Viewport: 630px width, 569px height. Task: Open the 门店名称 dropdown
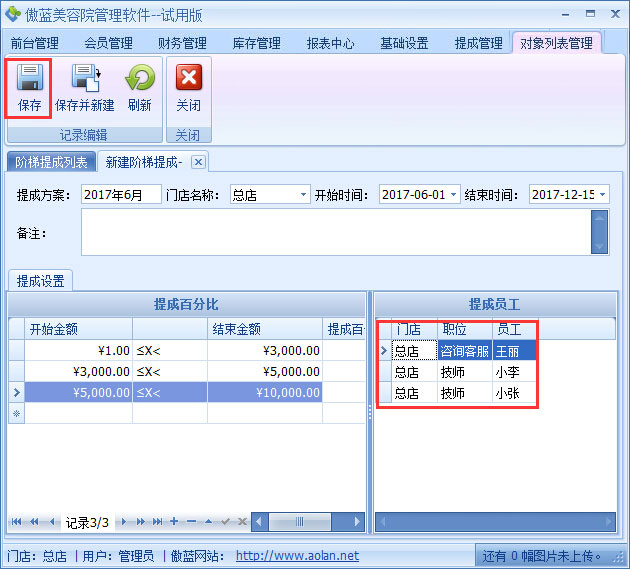pyautogui.click(x=303, y=195)
